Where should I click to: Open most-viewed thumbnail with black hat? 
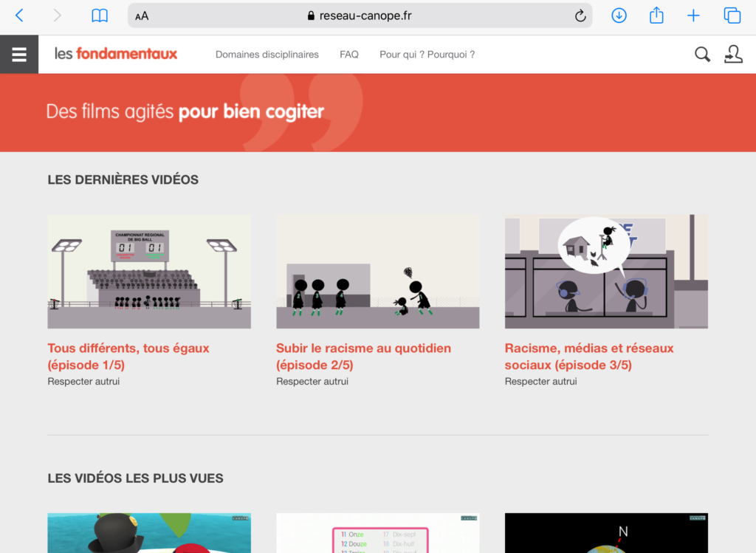pyautogui.click(x=149, y=533)
